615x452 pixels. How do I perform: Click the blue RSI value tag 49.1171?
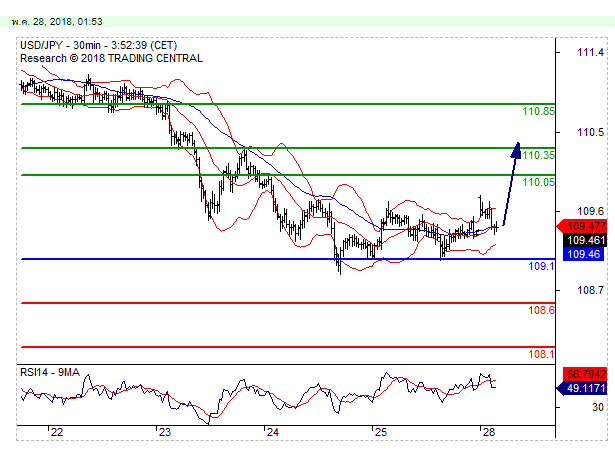coord(582,388)
